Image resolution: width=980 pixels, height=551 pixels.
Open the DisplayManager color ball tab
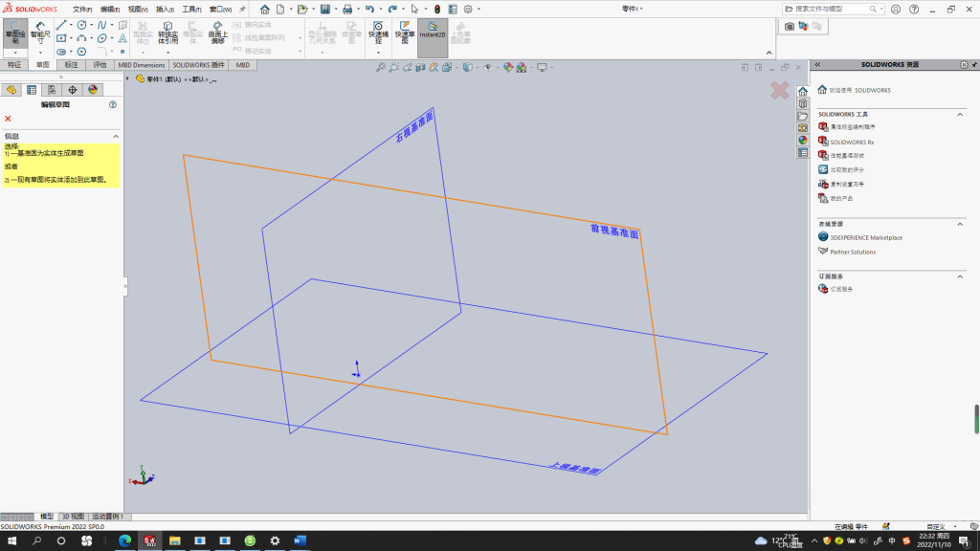coord(93,90)
